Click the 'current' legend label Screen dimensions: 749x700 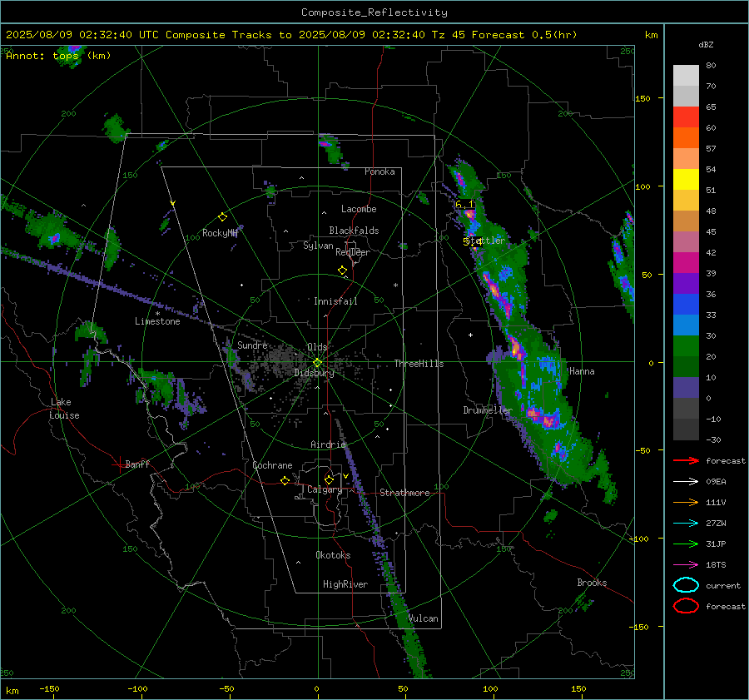tap(723, 586)
